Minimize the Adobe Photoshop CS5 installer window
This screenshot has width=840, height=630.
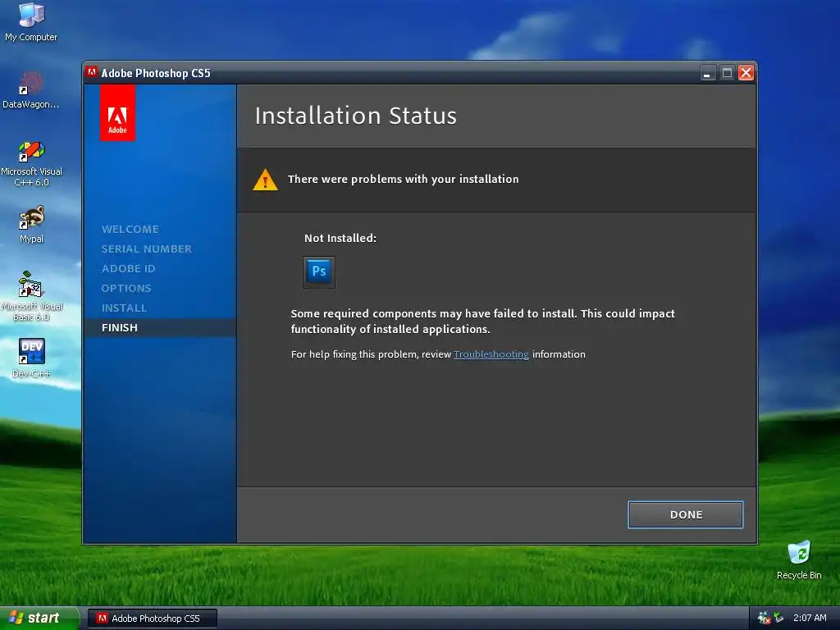click(707, 73)
